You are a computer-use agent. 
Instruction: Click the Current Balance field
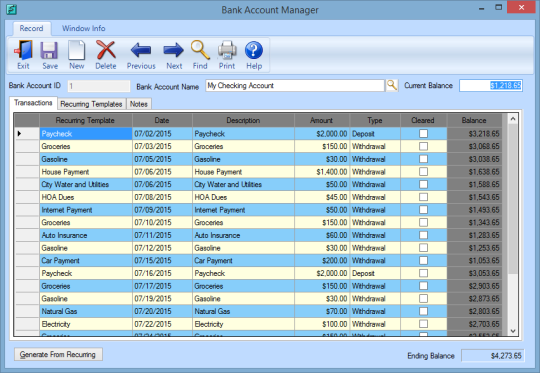tap(491, 85)
